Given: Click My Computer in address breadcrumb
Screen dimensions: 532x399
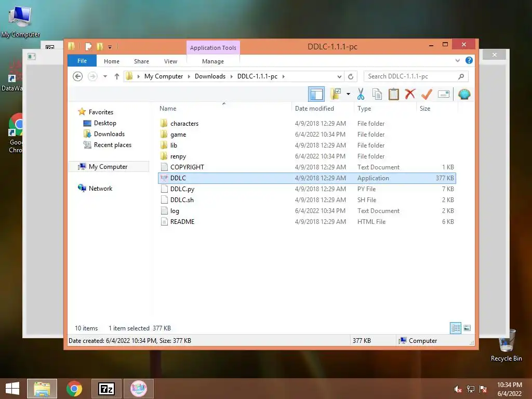Looking at the screenshot, I should tap(164, 76).
